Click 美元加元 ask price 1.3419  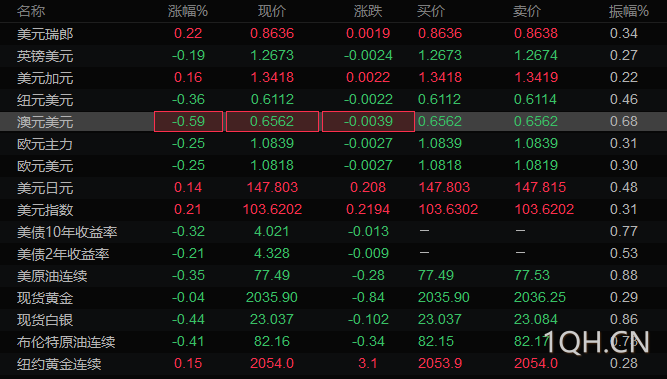tap(536, 77)
